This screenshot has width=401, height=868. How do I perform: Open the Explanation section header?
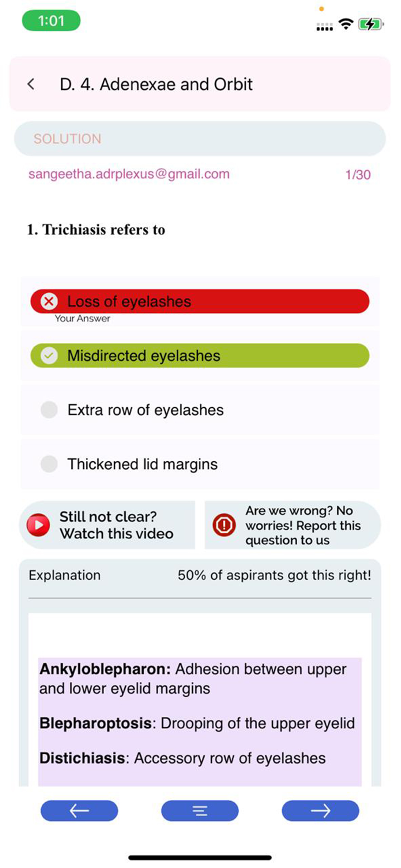tap(65, 575)
